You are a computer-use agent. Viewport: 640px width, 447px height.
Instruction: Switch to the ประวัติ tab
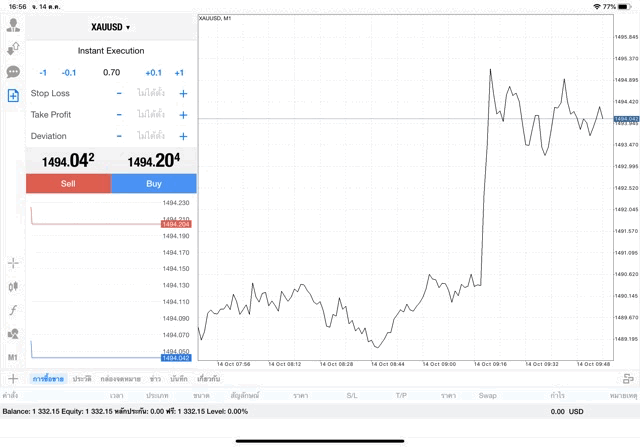82,379
